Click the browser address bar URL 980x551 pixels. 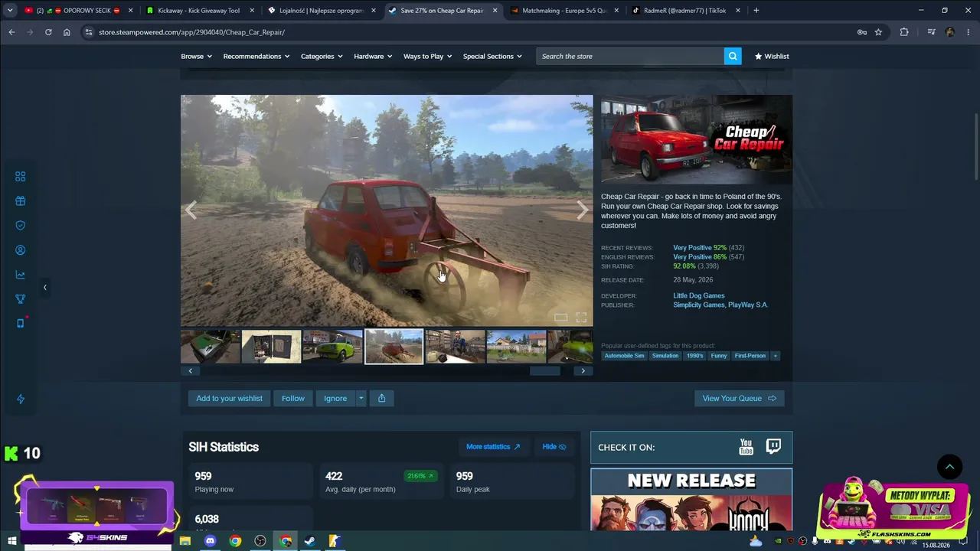tap(191, 32)
